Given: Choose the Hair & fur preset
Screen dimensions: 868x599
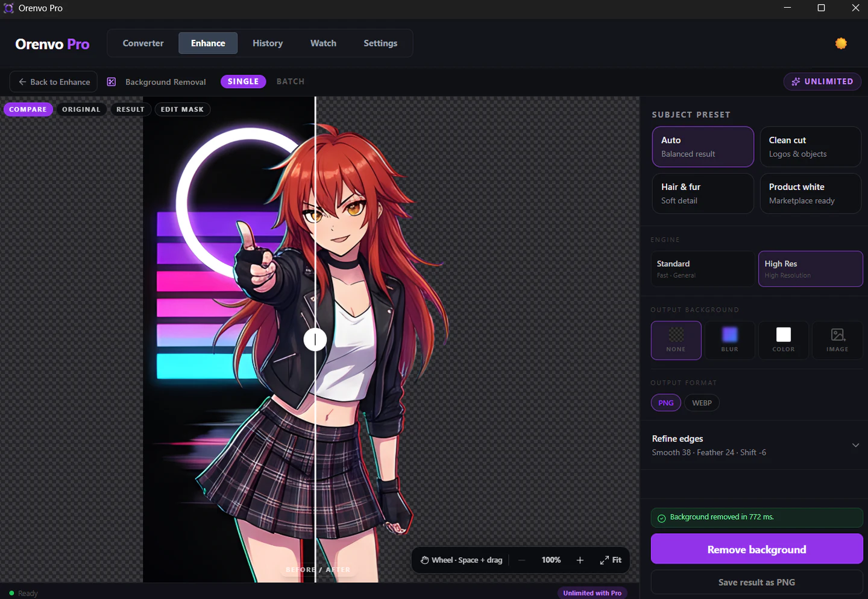Looking at the screenshot, I should click(x=703, y=194).
